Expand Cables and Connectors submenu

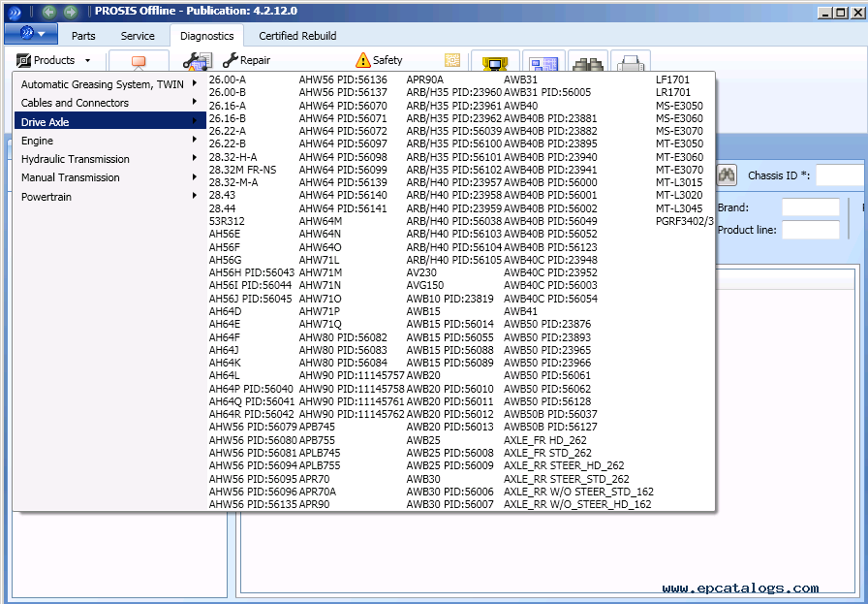click(x=109, y=103)
